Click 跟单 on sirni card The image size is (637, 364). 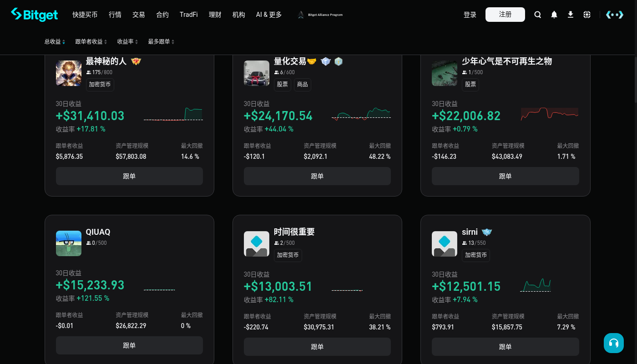click(x=505, y=347)
